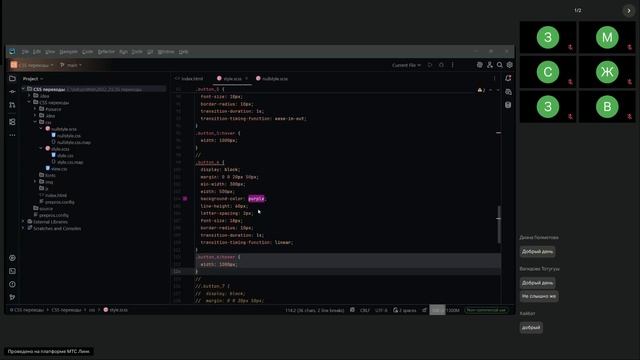Open the Refactor menu

point(106,52)
